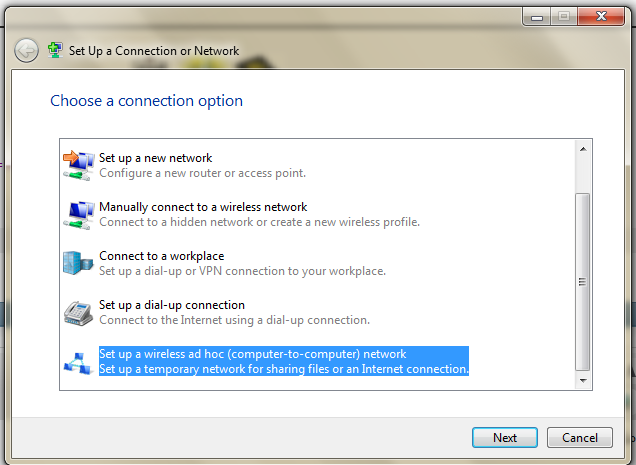Image resolution: width=636 pixels, height=465 pixels.
Task: Select the wireless ad hoc network option
Action: 253,354
